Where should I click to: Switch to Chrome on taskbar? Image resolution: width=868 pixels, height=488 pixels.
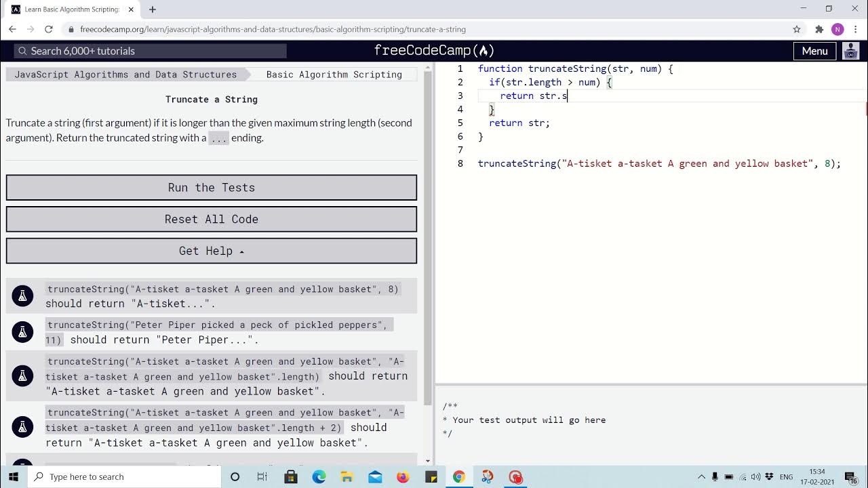459,476
